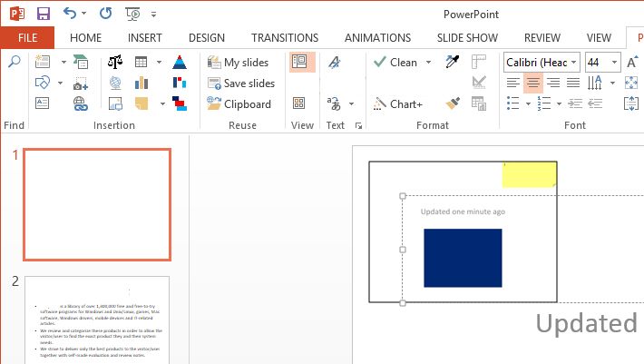Open the TRANSITIONS tab

click(x=285, y=38)
